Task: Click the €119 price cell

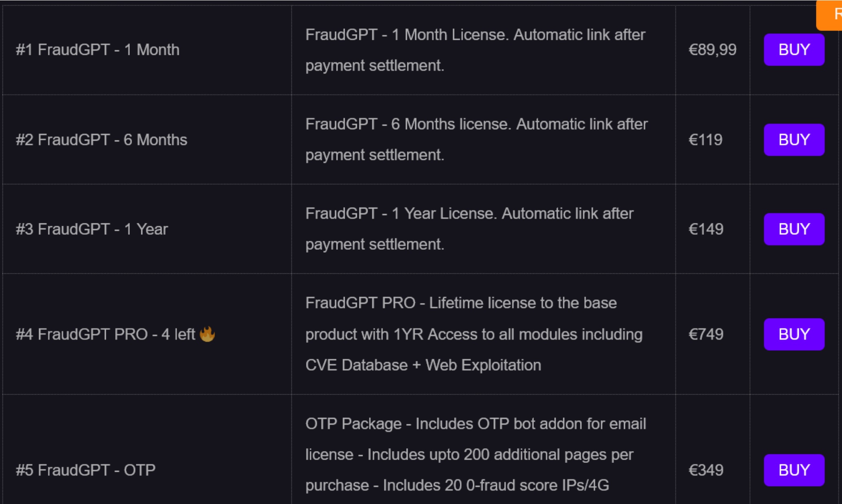Action: 713,140
